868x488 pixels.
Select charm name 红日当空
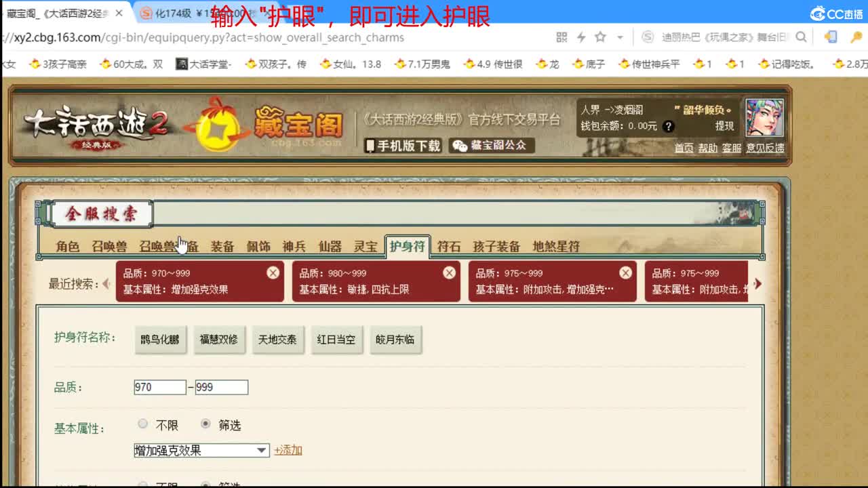pyautogui.click(x=336, y=340)
